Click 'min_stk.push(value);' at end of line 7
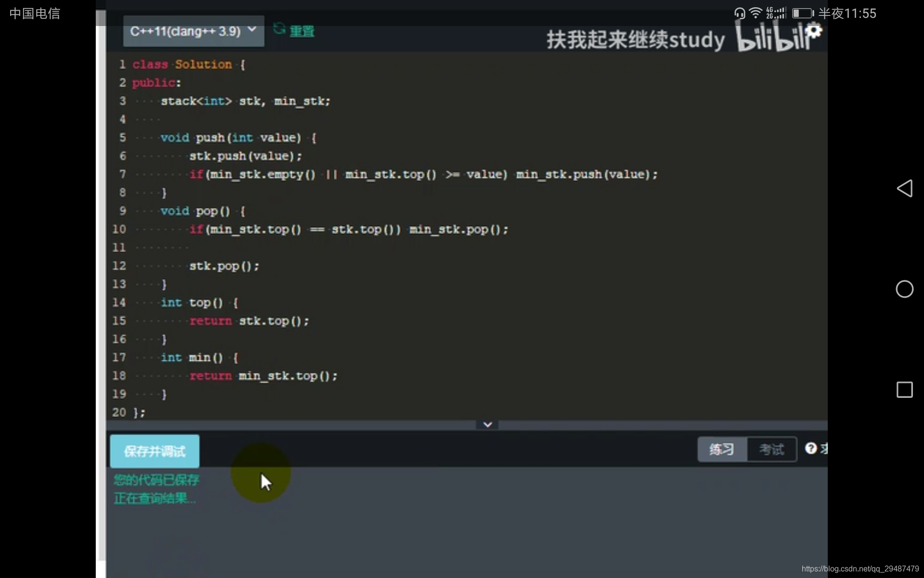Screen dimensions: 924x578 pos(587,174)
